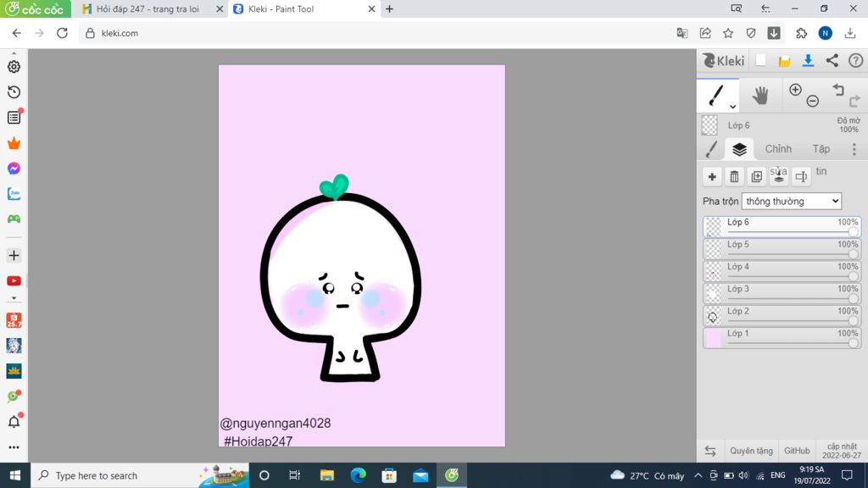Select the Lớp 1 layer thumbnail
Viewport: 868px width, 488px height.
point(713,337)
